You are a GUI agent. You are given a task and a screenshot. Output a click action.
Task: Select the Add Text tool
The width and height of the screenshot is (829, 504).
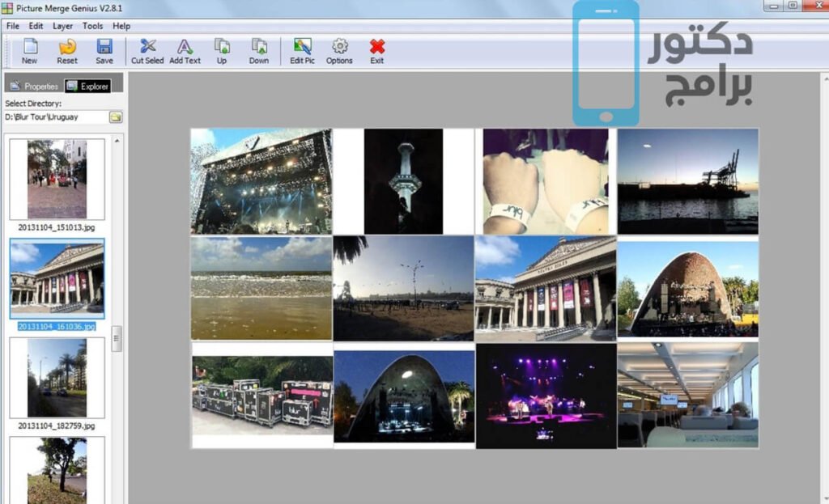click(x=185, y=49)
